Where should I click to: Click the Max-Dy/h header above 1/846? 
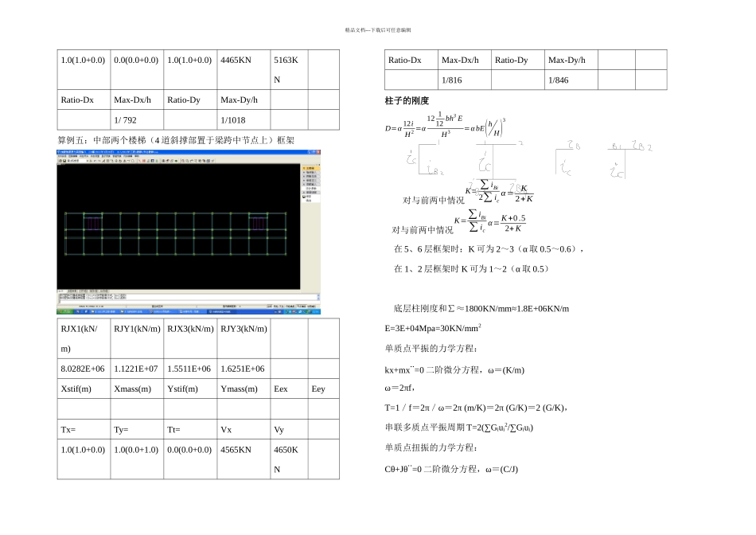click(567, 60)
